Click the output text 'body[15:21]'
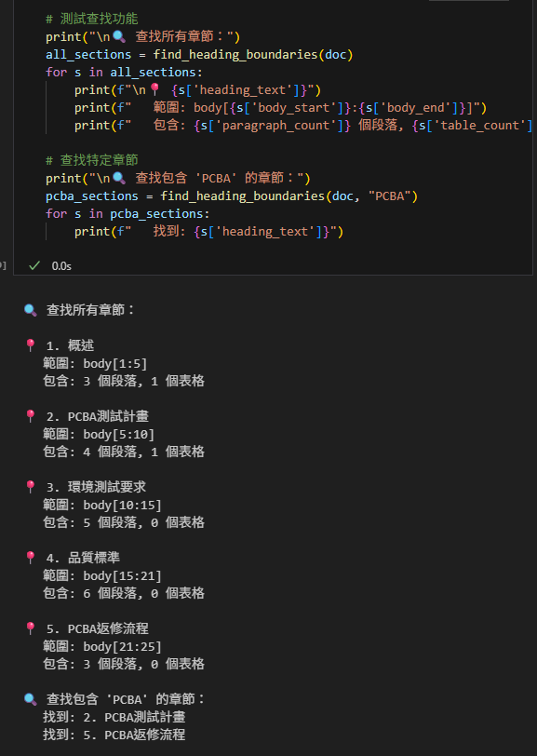The height and width of the screenshot is (756, 537). (123, 576)
